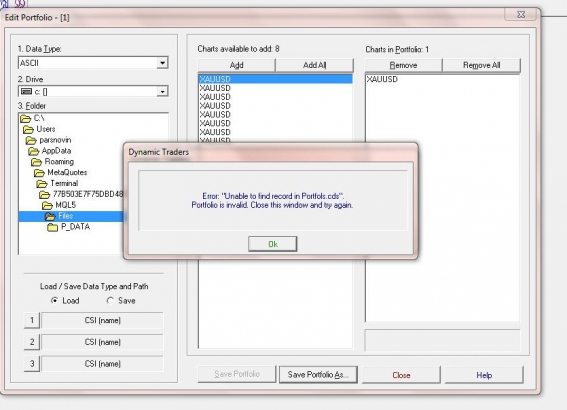
Task: Click the C:\ root folder icon
Action: point(25,119)
